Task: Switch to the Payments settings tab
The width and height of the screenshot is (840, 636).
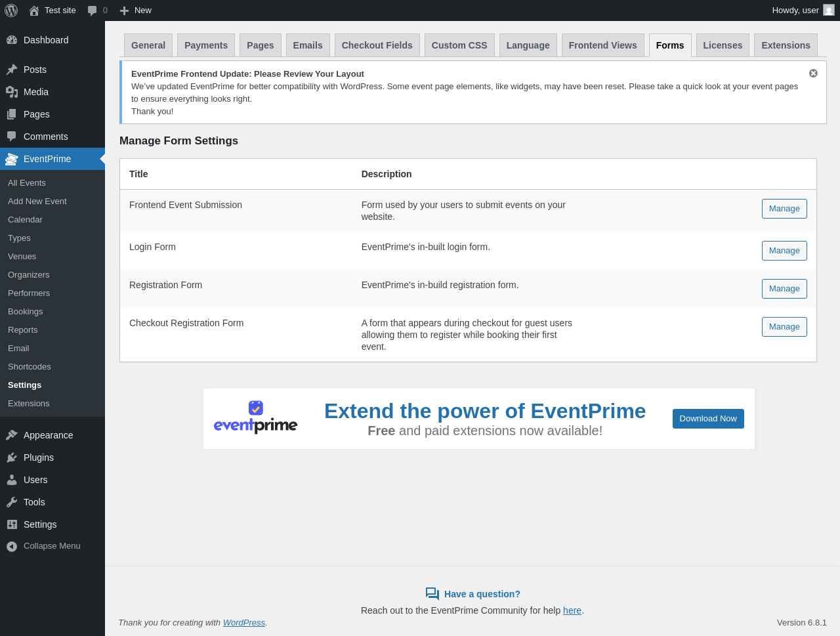Action: tap(206, 45)
